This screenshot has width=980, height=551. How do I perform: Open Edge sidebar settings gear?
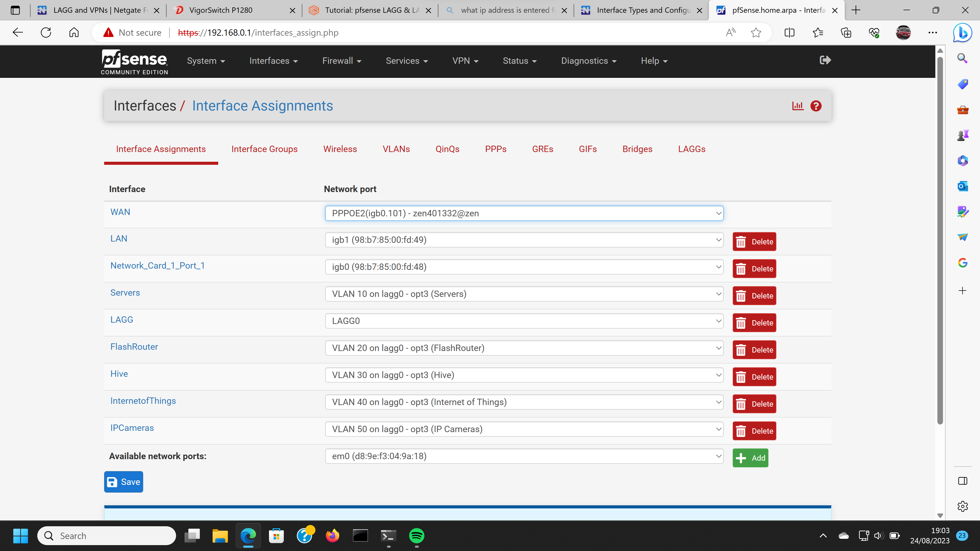pyautogui.click(x=962, y=506)
